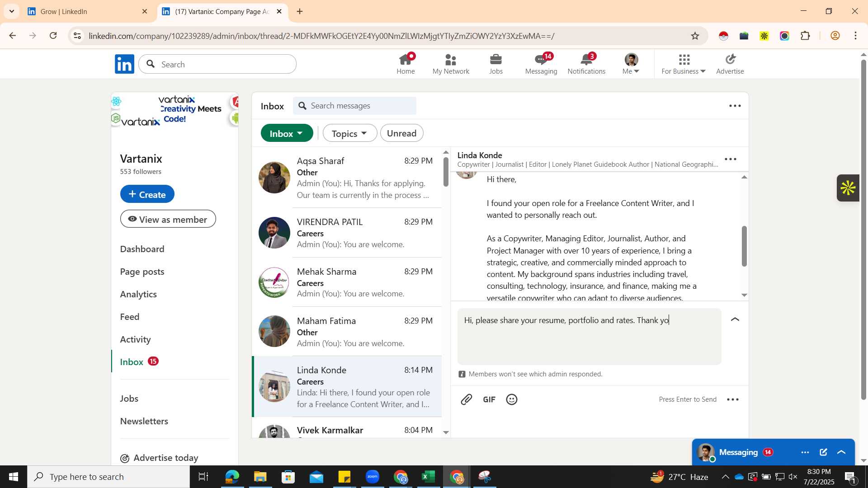
Task: Expand the Topics dropdown filter
Action: pyautogui.click(x=350, y=133)
